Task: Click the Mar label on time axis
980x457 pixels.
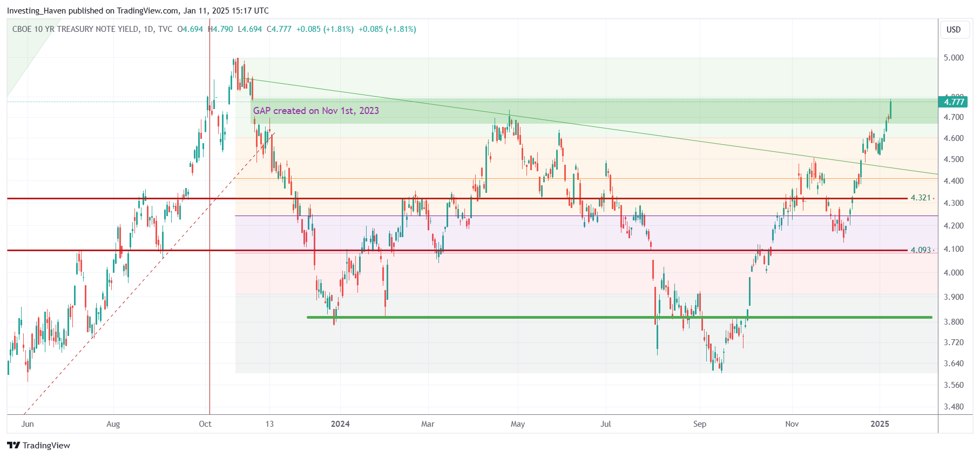Action: tap(428, 424)
